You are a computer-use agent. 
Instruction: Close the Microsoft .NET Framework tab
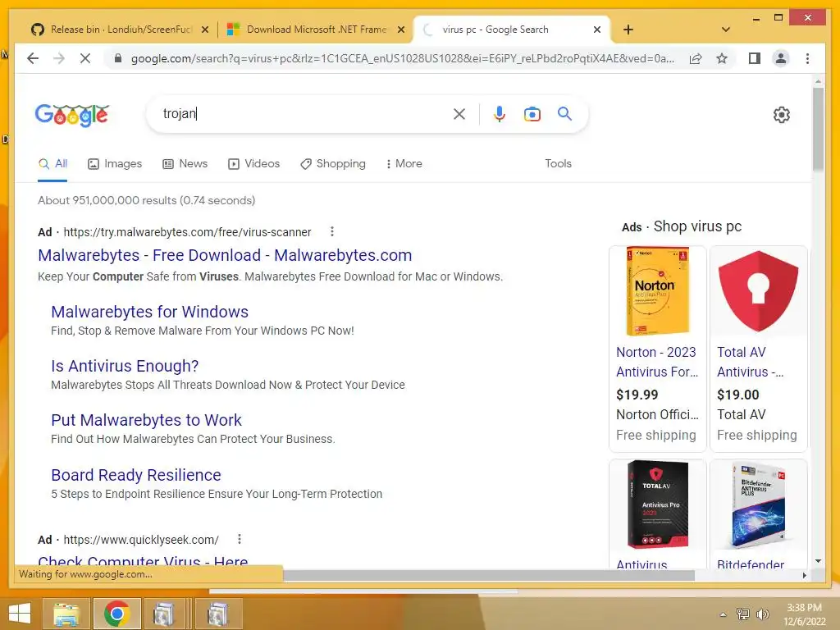[x=400, y=30]
